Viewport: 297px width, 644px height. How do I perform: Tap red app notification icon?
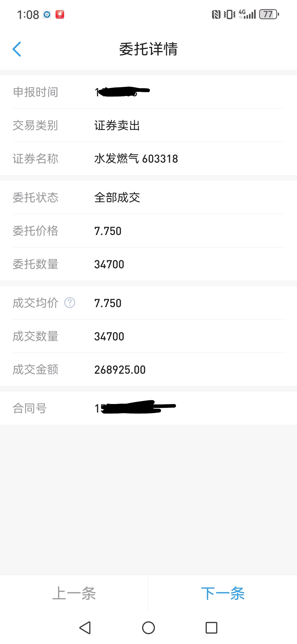coord(60,14)
